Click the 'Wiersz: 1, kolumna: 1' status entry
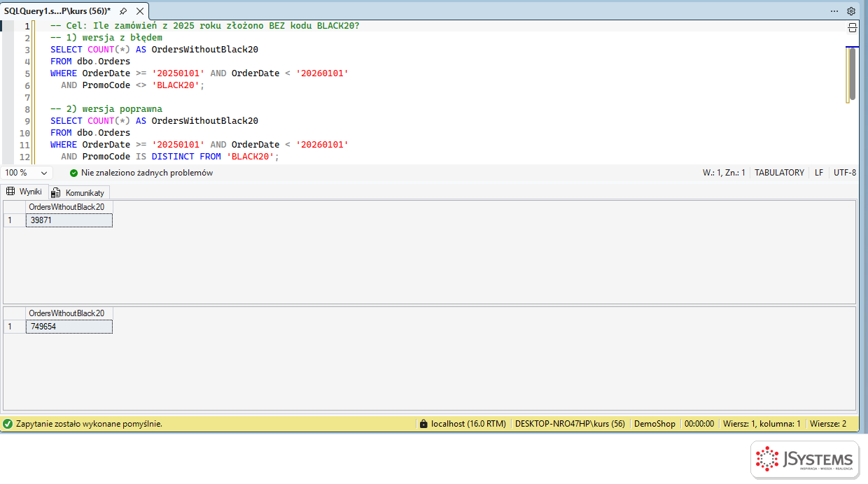The height and width of the screenshot is (484, 868). [762, 424]
